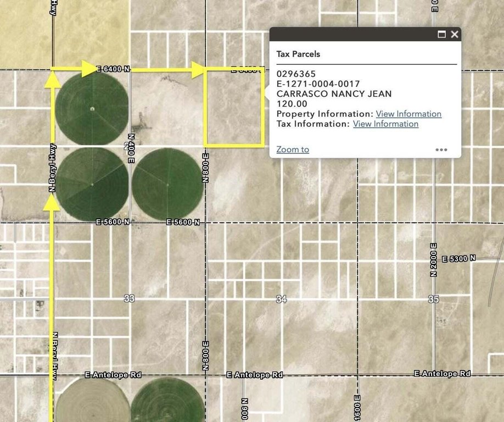Open the popup's three-dot options menu

point(441,149)
